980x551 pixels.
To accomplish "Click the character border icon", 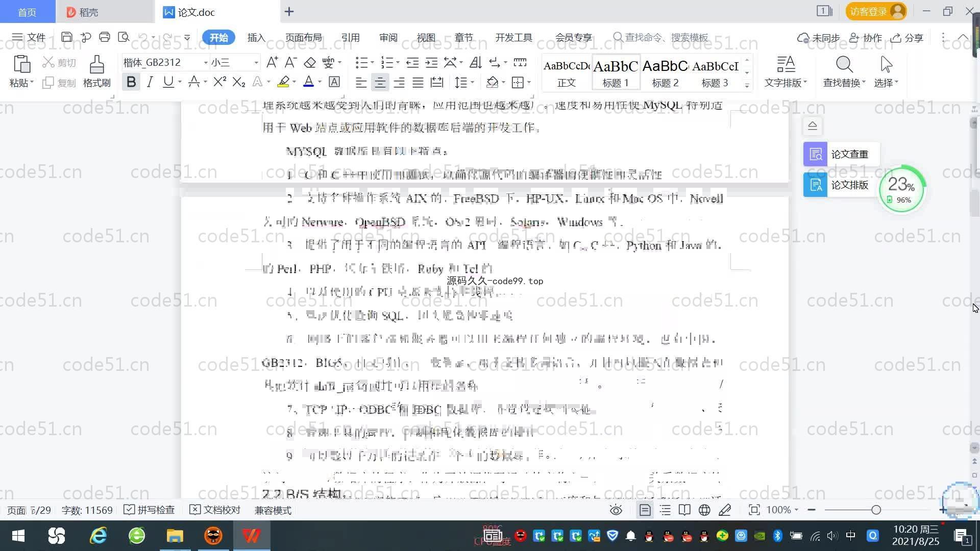I will (x=334, y=82).
